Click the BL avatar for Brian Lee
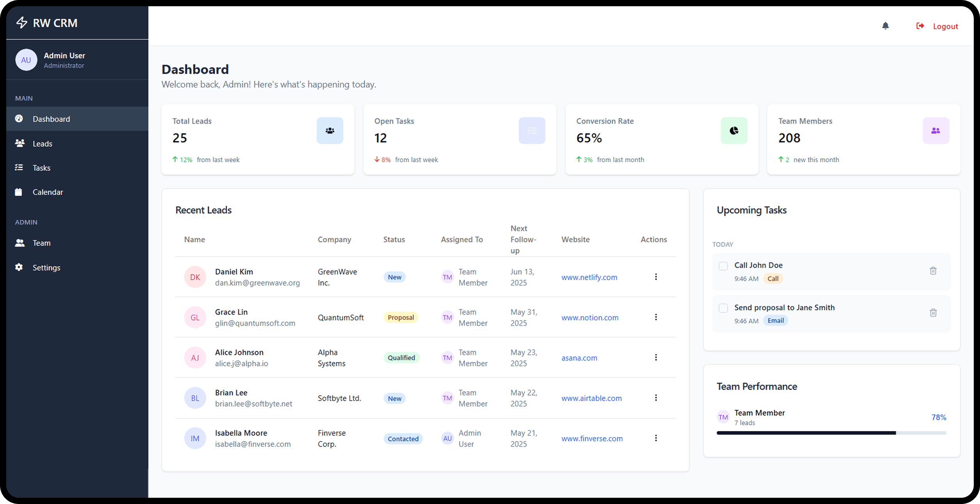The image size is (980, 504). (195, 398)
